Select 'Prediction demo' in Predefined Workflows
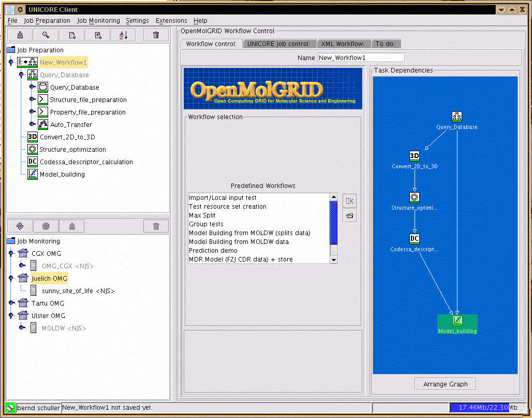The height and width of the screenshot is (418, 532). [259, 251]
